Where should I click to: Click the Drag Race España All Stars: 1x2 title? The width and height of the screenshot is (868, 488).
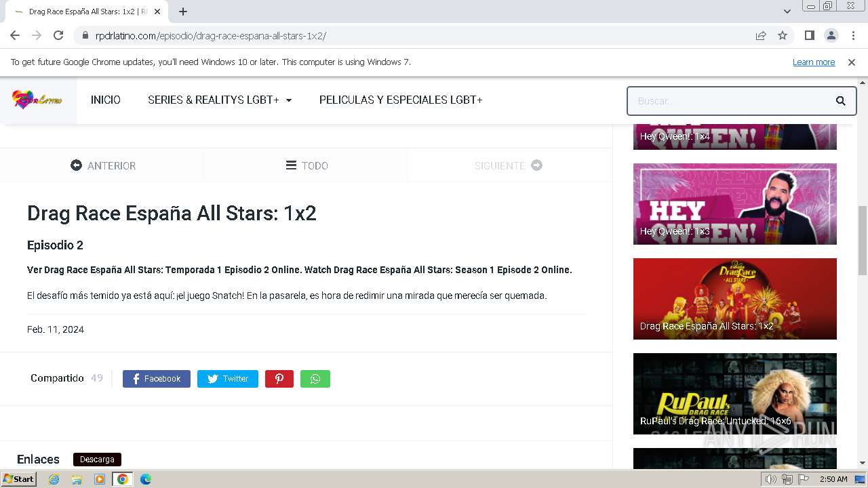point(172,213)
